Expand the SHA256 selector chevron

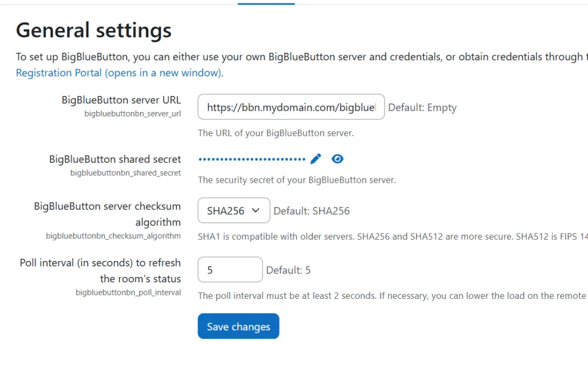point(256,210)
